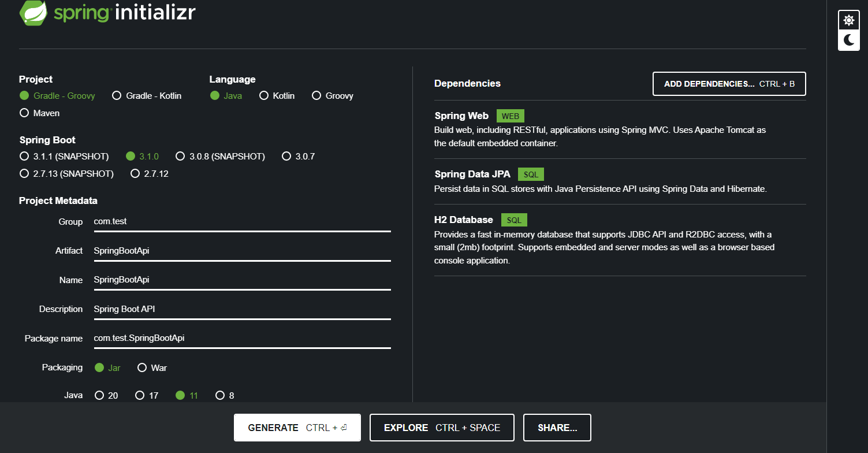The image size is (868, 453).
Task: Switch to dark theme moon icon
Action: point(848,40)
